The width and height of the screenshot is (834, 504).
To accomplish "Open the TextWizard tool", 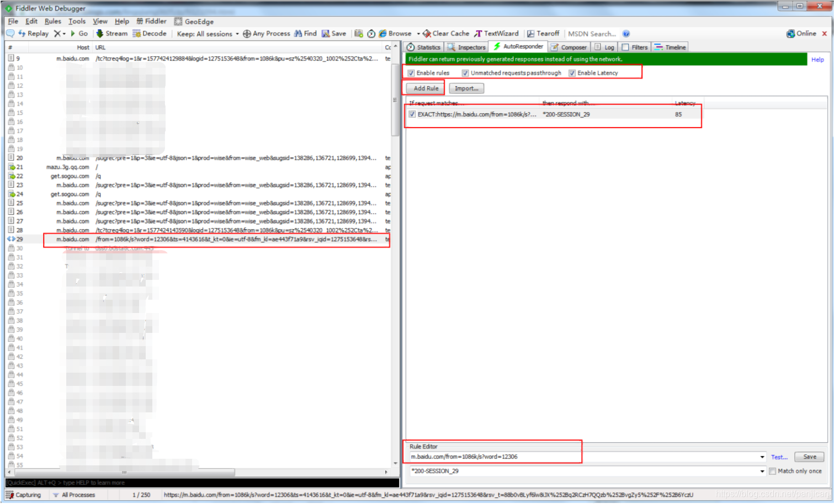I will 496,34.
